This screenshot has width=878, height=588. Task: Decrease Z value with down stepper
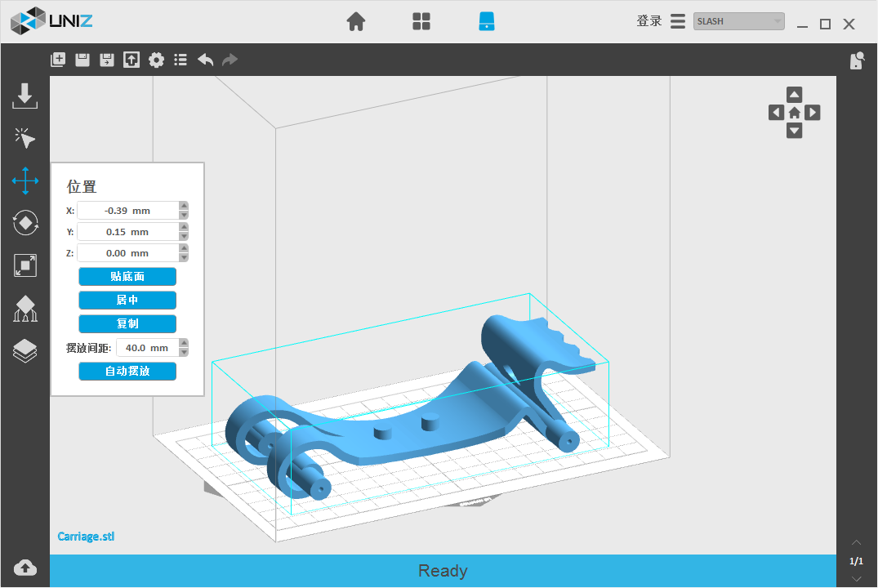184,258
